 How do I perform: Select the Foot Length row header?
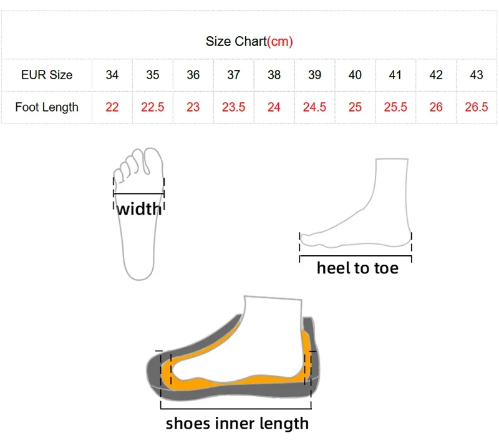[47, 107]
